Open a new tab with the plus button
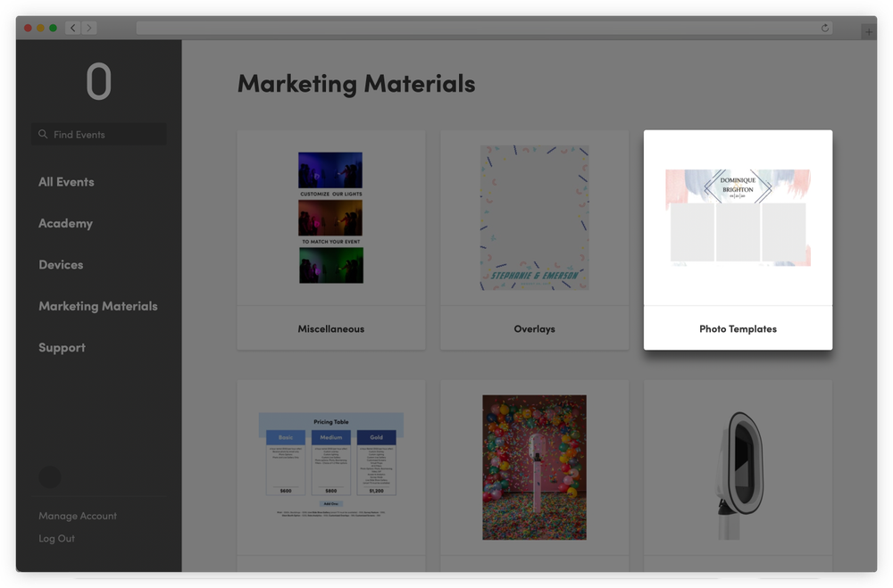893x588 pixels. click(869, 32)
